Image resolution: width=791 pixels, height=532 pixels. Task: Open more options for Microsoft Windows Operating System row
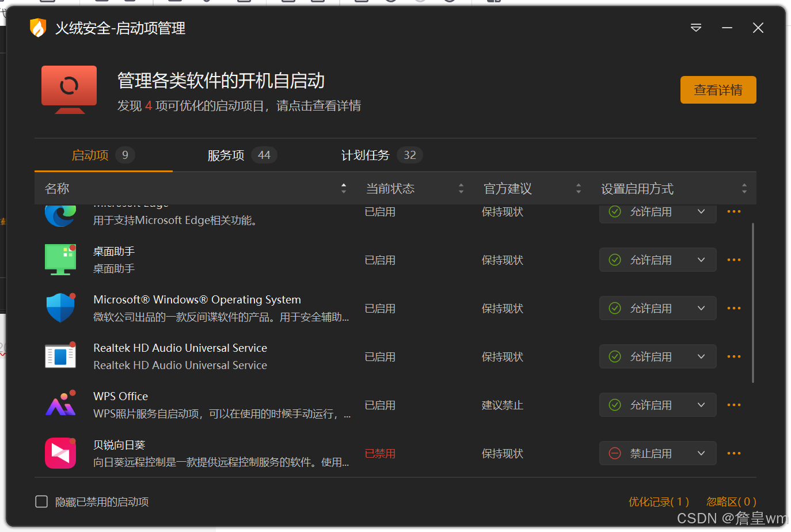click(734, 309)
